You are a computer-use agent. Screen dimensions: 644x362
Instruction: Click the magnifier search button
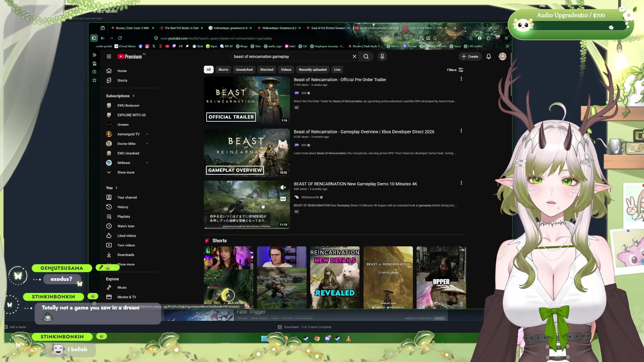pyautogui.click(x=366, y=57)
